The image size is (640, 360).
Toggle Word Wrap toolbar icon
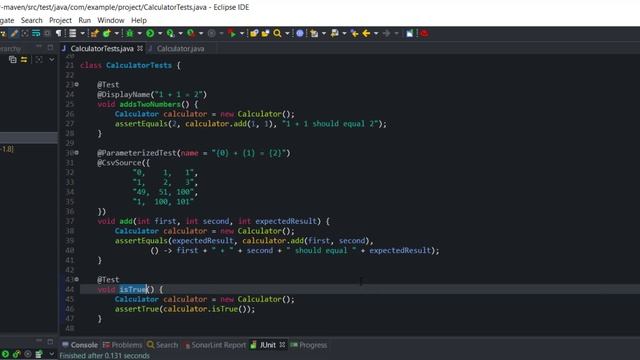[x=36, y=33]
